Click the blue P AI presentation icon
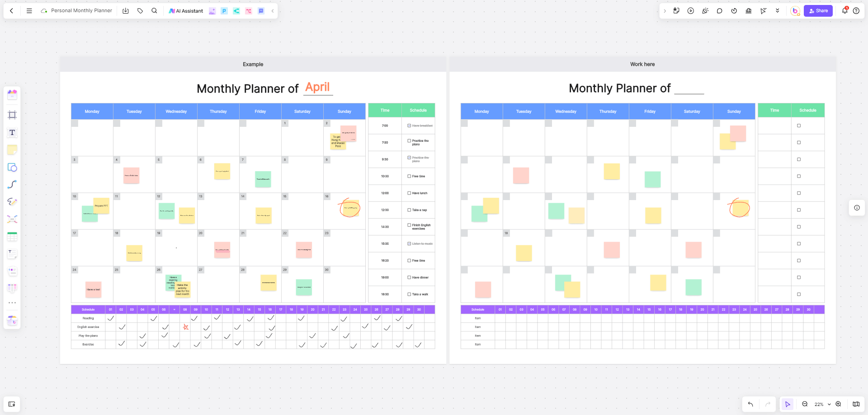Viewport: 868px width, 415px height. 224,11
